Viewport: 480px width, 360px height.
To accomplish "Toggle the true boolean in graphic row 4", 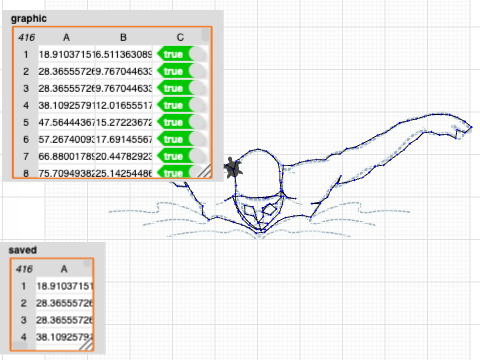I will [180, 105].
